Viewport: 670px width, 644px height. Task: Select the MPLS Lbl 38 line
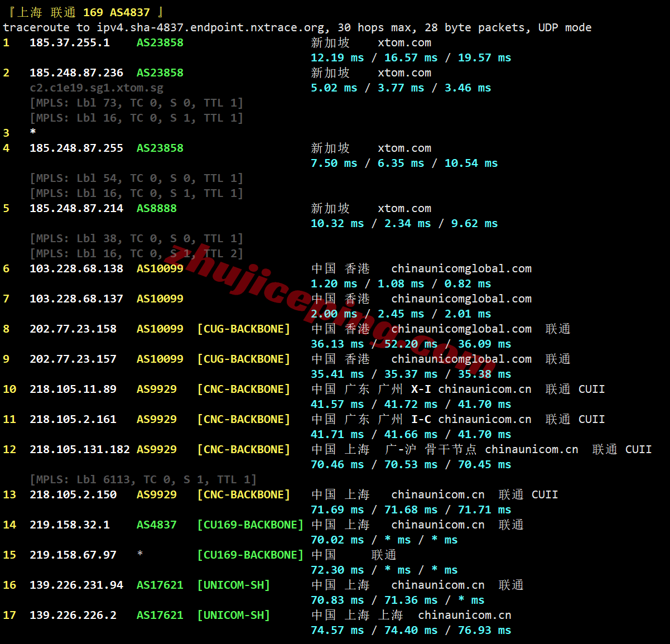point(137,238)
